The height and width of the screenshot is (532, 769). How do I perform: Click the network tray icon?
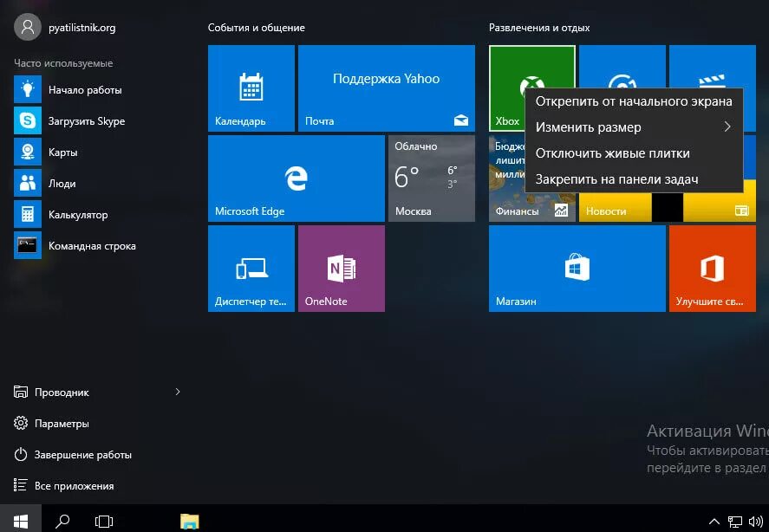[734, 522]
